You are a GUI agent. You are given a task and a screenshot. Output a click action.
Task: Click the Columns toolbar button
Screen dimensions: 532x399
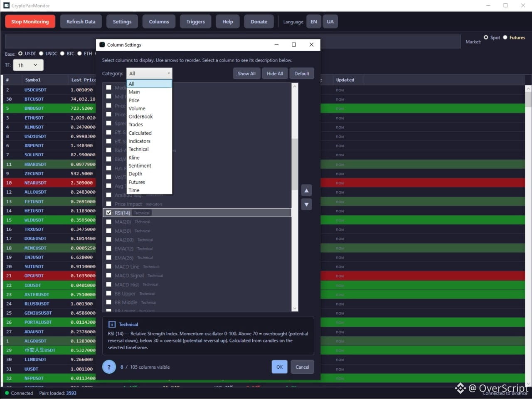tap(159, 22)
